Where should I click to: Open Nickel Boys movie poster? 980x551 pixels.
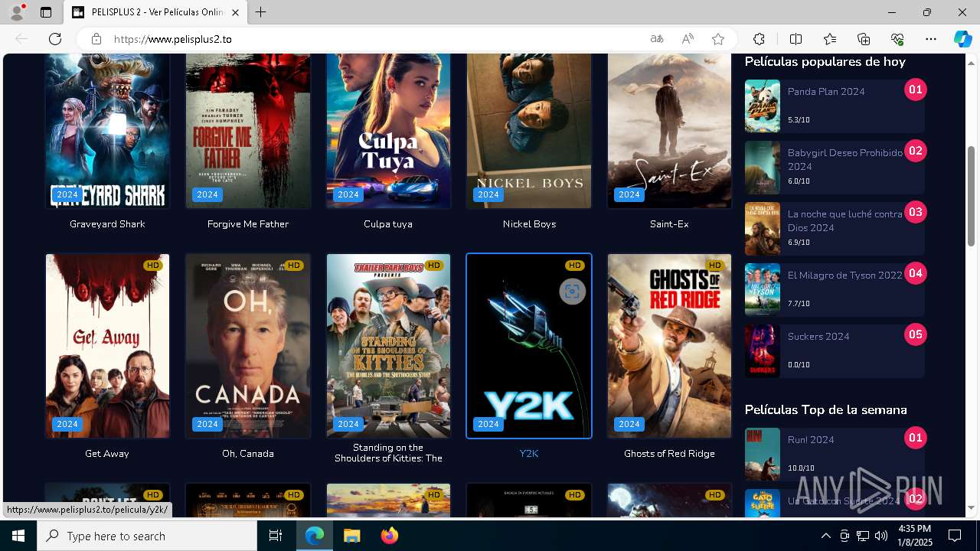click(x=529, y=131)
